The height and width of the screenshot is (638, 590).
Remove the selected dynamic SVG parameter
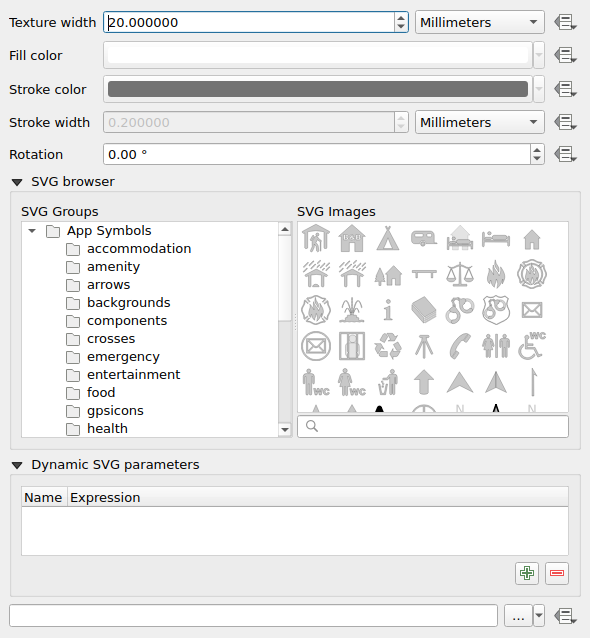pos(557,573)
